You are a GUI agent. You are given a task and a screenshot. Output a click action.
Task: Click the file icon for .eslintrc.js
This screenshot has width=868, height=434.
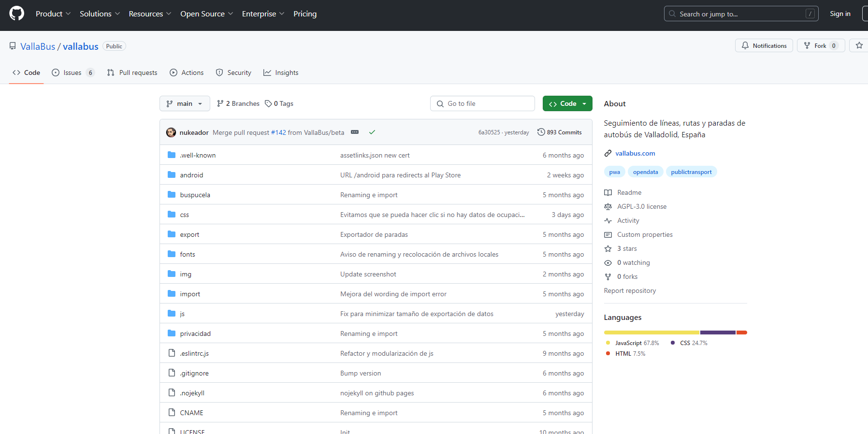[172, 353]
